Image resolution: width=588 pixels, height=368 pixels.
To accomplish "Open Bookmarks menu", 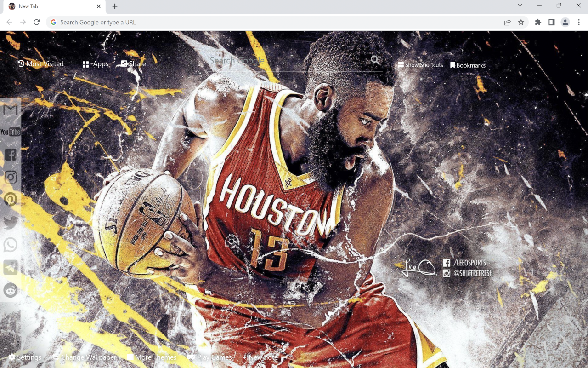I will (468, 65).
